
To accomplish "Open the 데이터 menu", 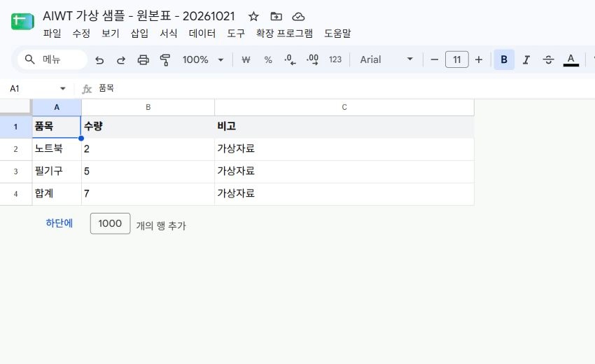I will click(202, 34).
